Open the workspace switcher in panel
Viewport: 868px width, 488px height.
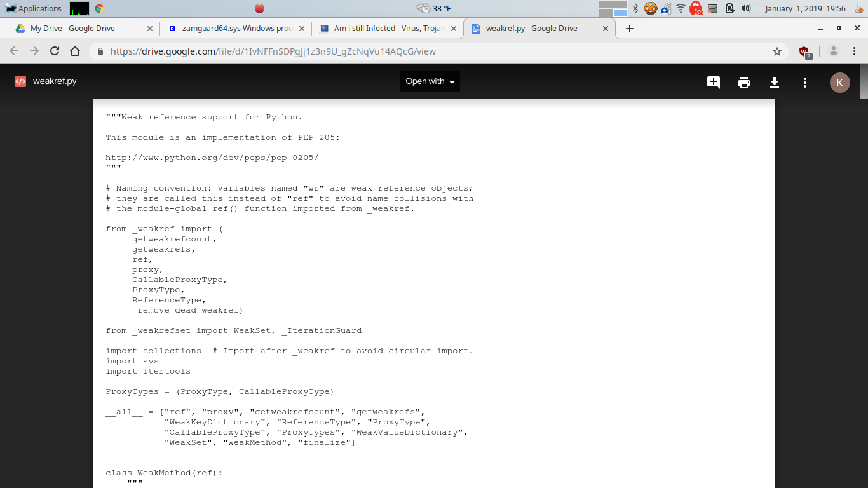point(613,8)
